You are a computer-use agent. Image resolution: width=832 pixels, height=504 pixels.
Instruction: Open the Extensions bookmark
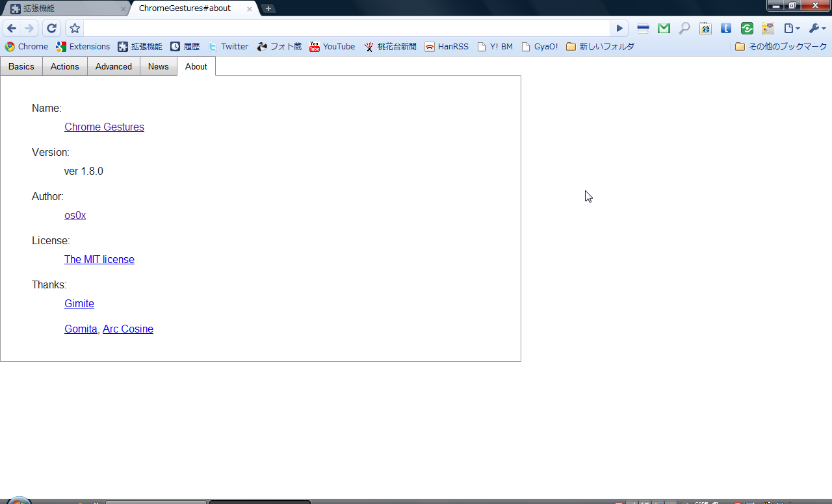pyautogui.click(x=83, y=47)
